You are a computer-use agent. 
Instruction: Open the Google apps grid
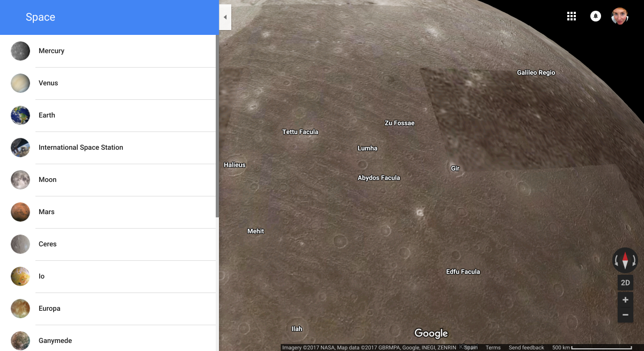tap(572, 16)
